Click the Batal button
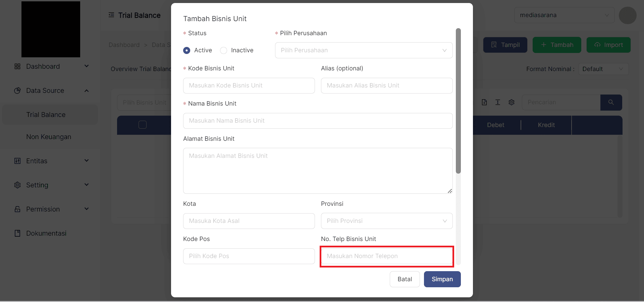 coord(405,279)
